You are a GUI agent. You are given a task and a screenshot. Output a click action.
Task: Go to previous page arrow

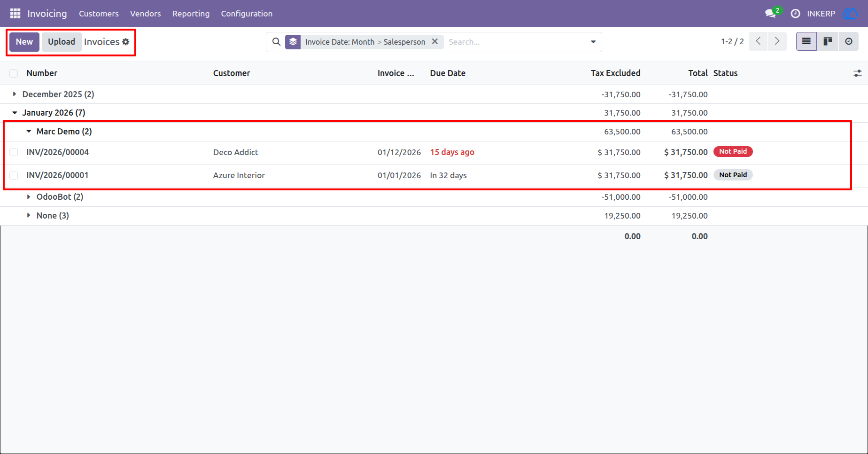click(x=758, y=41)
